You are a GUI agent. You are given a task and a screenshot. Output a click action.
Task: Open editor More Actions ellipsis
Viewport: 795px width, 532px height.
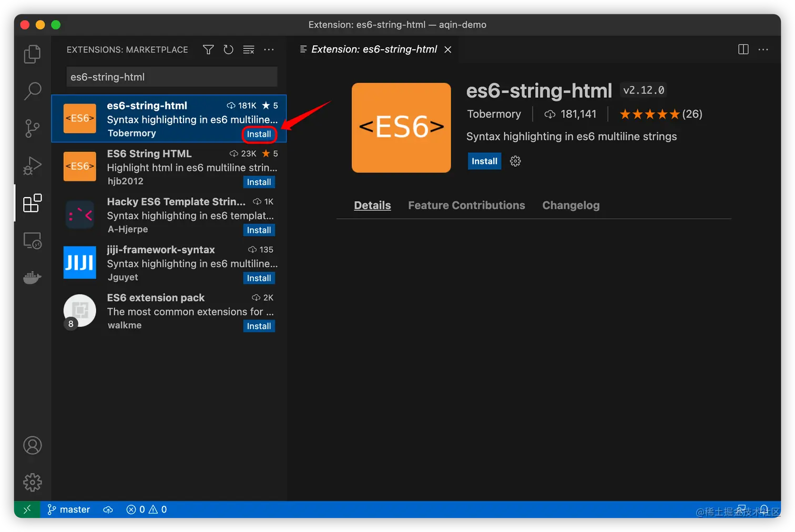[763, 49]
